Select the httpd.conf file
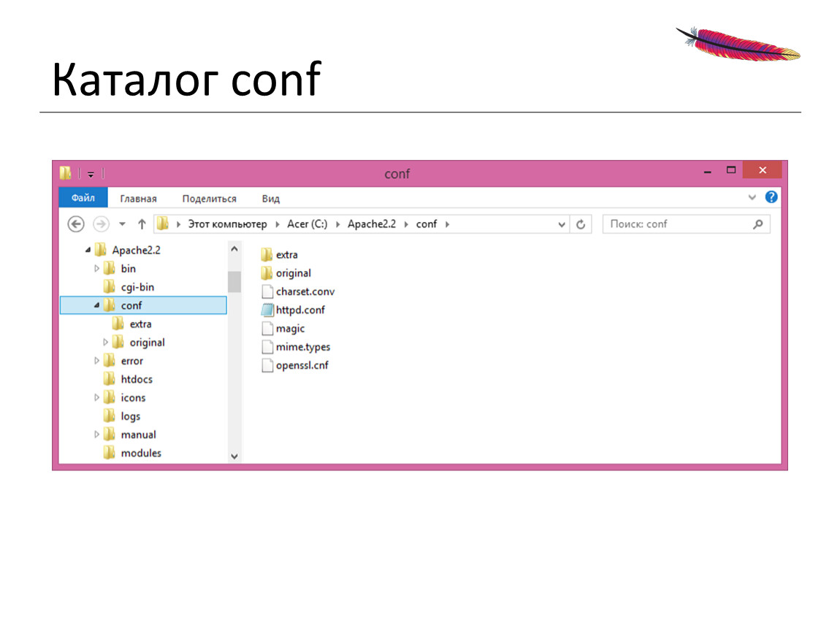Screen dimensions: 840x631 pos(299,310)
